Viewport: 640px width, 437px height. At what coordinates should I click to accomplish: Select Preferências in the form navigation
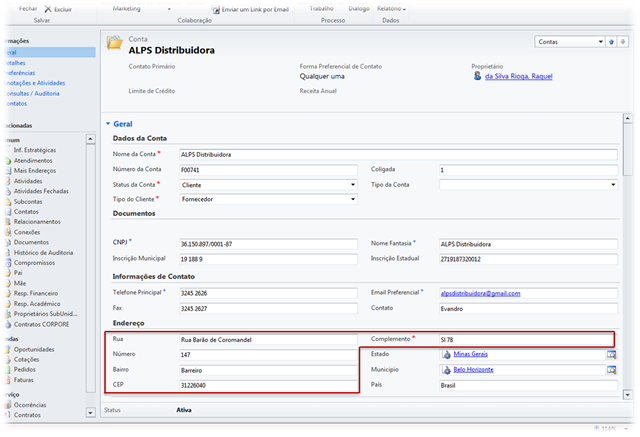(x=20, y=73)
